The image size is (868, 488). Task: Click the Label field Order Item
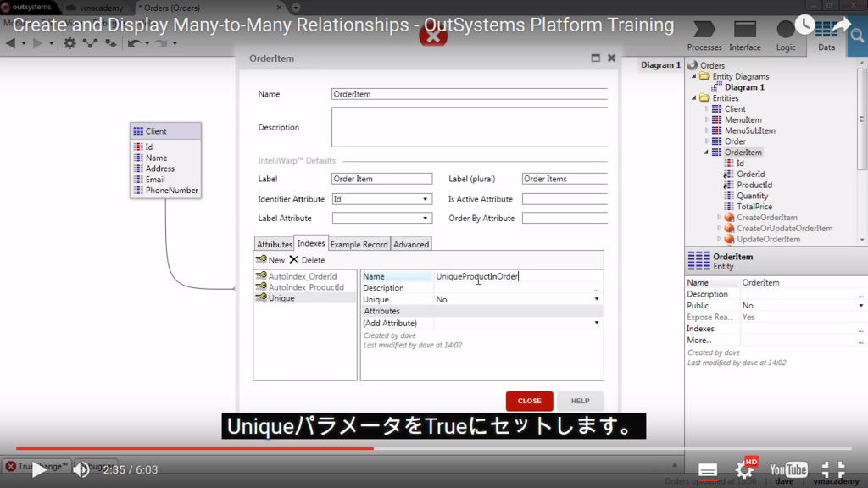pos(382,179)
